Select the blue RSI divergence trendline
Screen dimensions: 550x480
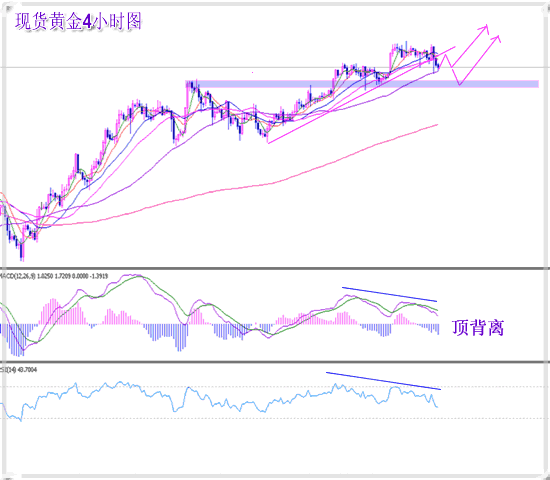pos(383,381)
